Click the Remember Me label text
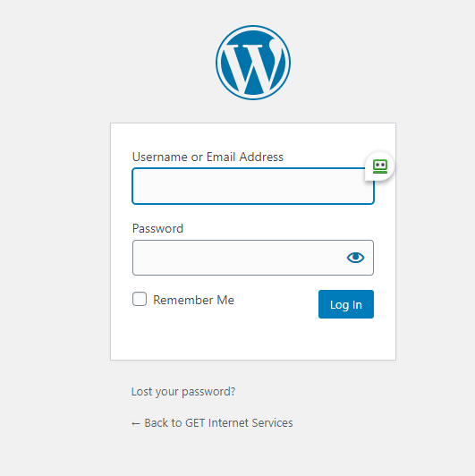This screenshot has width=475, height=476. (x=193, y=300)
